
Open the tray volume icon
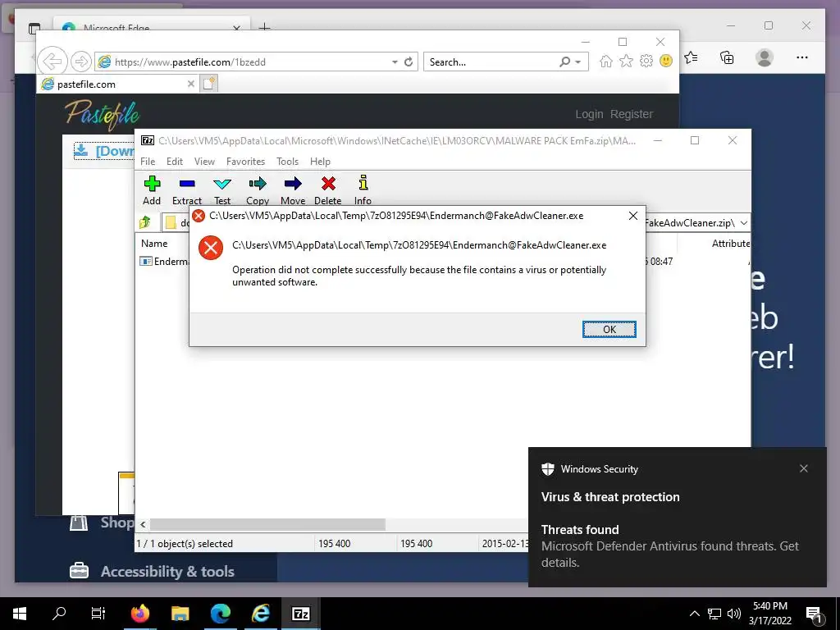pos(734,614)
